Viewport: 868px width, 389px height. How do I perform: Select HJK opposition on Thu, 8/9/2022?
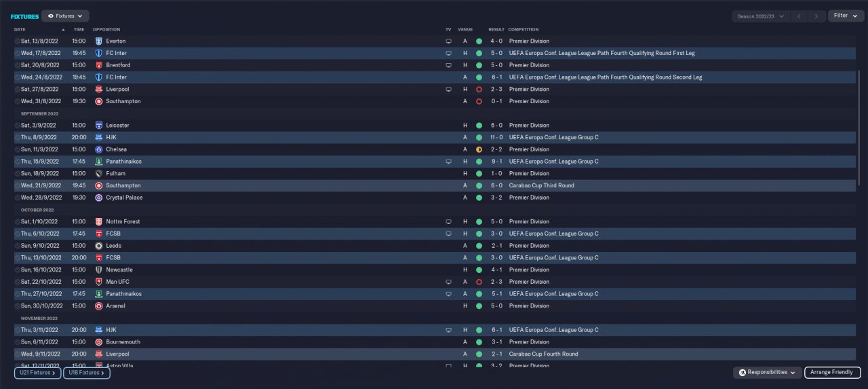tap(111, 138)
